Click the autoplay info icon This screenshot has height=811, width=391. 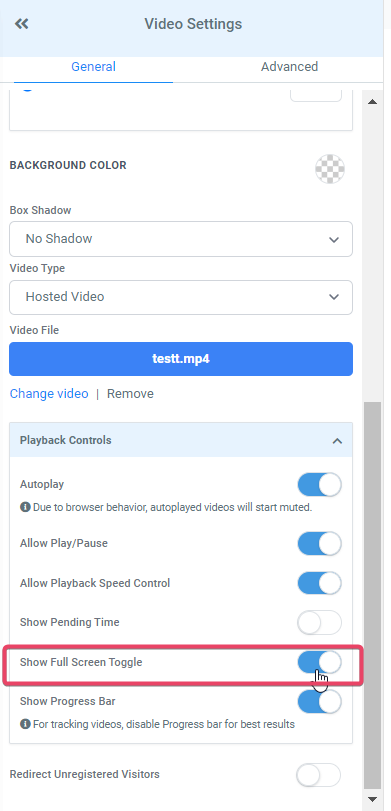point(25,507)
